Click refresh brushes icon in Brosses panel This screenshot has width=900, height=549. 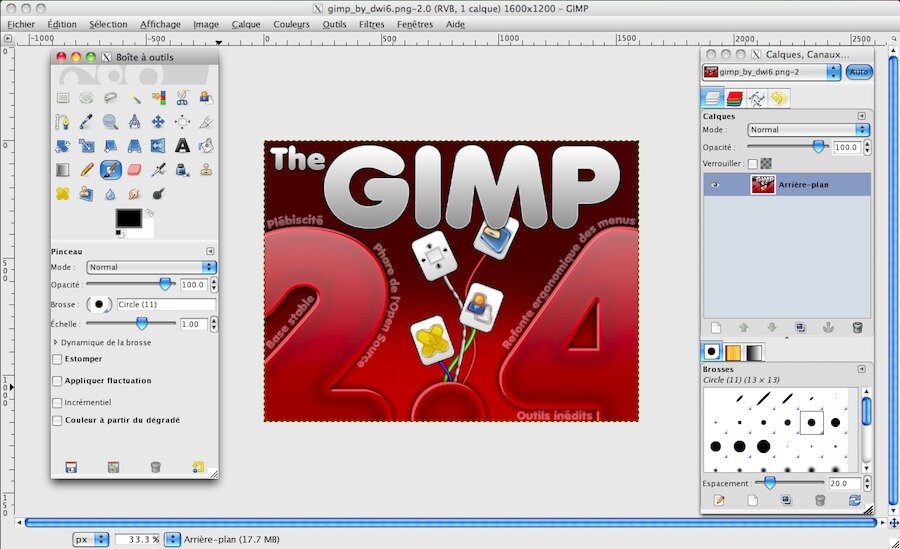855,500
